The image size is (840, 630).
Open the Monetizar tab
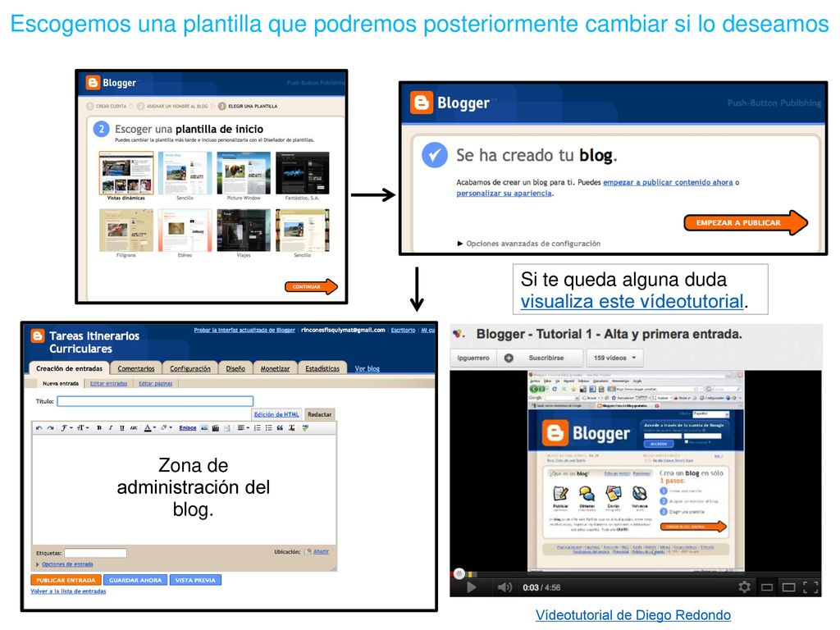(x=275, y=368)
